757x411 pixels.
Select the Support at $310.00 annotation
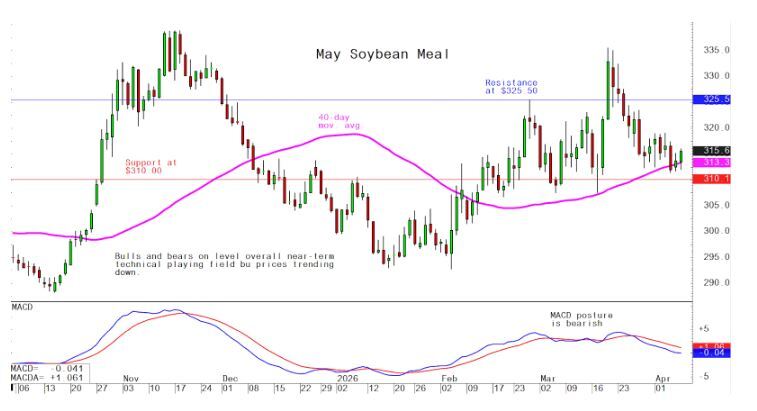click(x=150, y=166)
